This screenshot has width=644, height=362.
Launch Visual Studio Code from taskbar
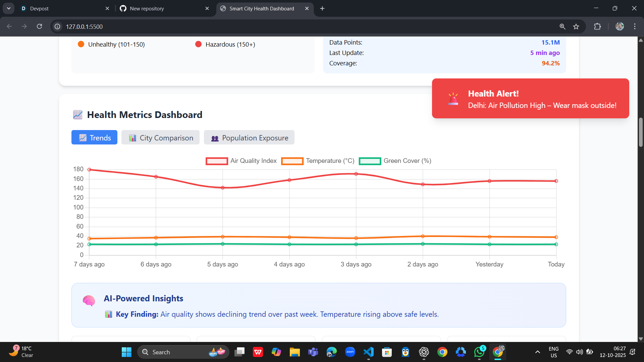(368, 352)
